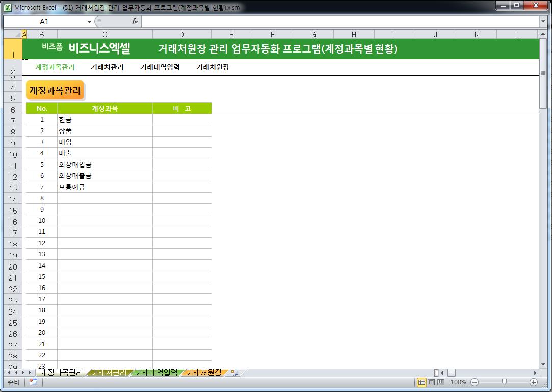Click the macro record icon in status bar
Image resolution: width=552 pixels, height=392 pixels.
34,382
